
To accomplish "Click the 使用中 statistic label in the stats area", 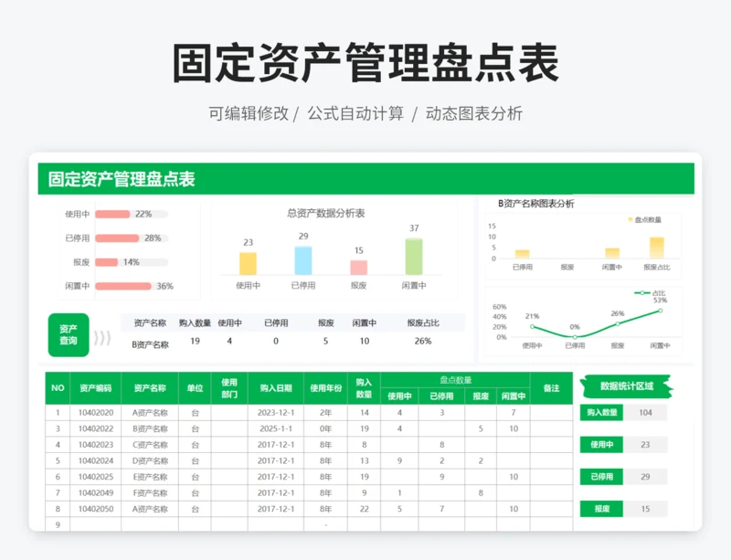I will (x=601, y=445).
